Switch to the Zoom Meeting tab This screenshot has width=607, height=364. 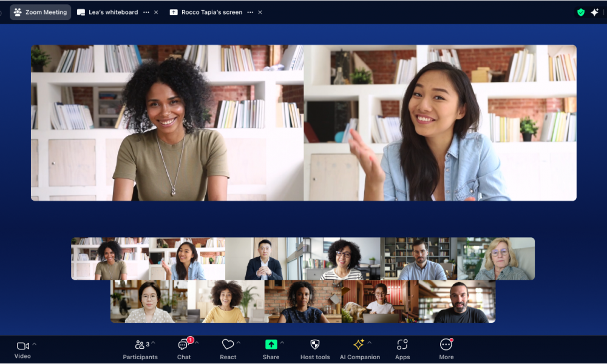[41, 12]
